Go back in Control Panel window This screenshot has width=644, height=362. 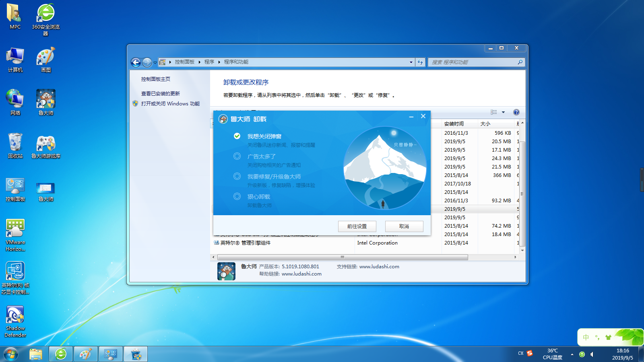coord(136,62)
